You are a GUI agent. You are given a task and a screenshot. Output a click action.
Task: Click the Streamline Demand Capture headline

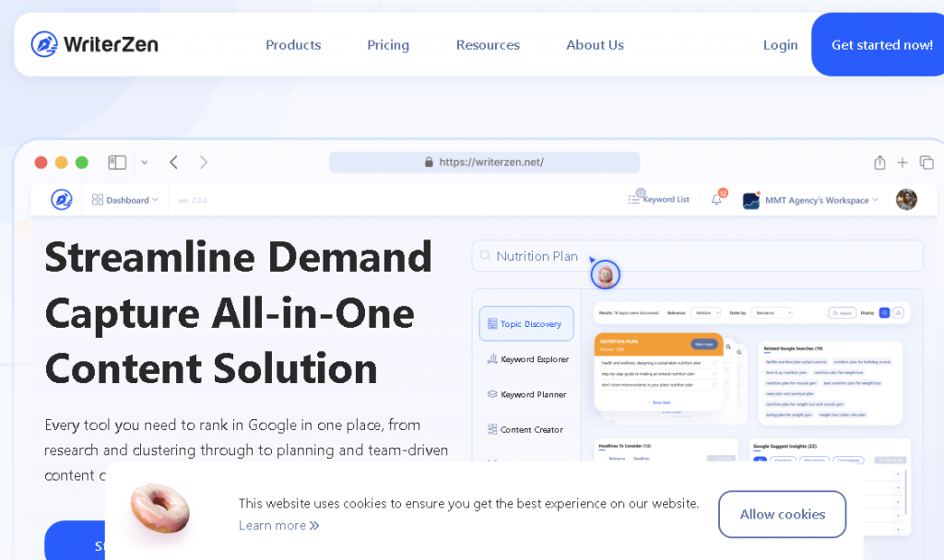tap(239, 313)
